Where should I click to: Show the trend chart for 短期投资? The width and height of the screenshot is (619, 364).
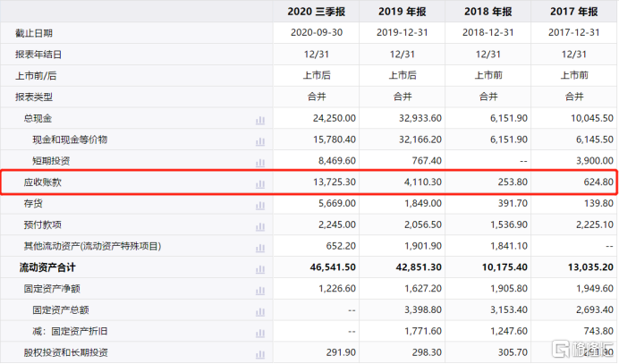click(x=260, y=161)
